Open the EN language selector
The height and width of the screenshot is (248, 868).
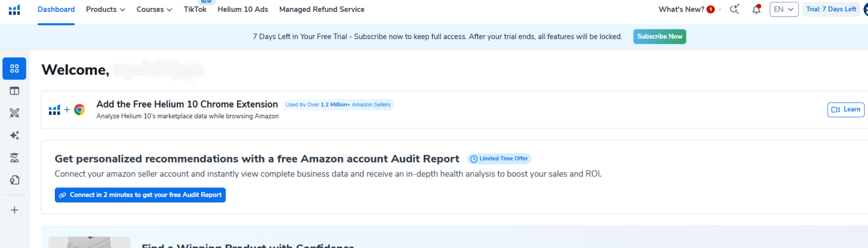point(784,10)
